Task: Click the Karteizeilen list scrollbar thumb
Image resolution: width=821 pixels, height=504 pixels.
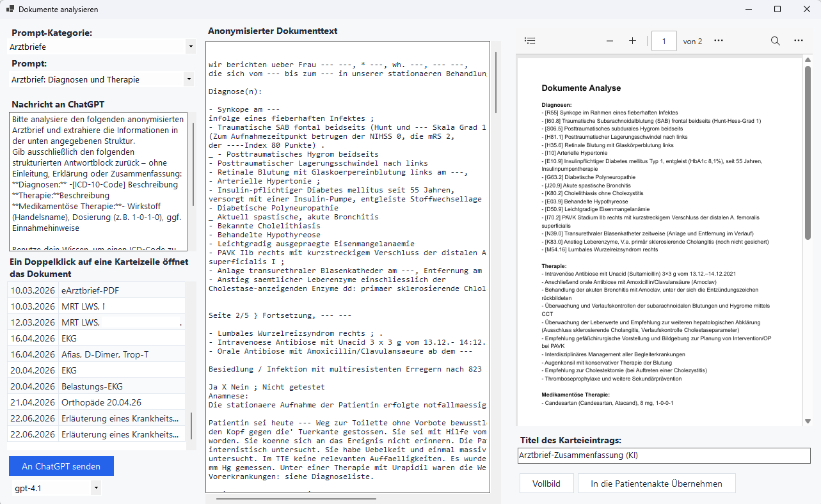Action: coord(191,427)
